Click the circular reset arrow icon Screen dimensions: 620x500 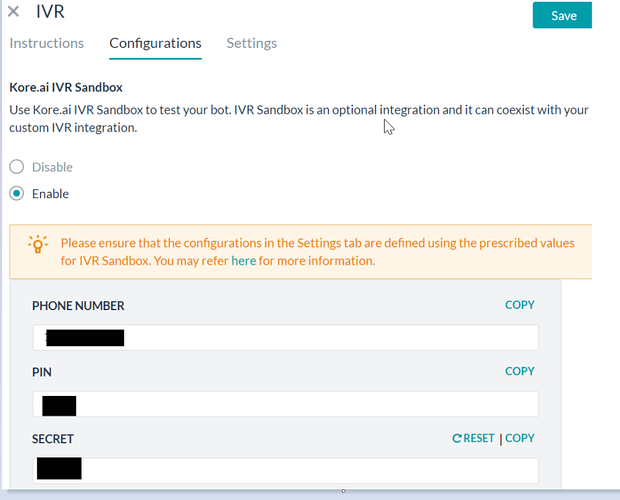pyautogui.click(x=458, y=439)
